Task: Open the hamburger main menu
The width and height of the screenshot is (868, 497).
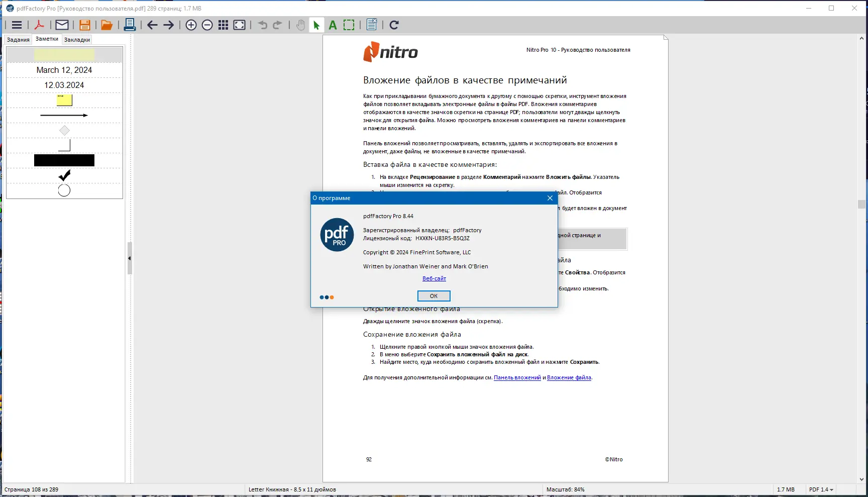Action: pyautogui.click(x=17, y=25)
